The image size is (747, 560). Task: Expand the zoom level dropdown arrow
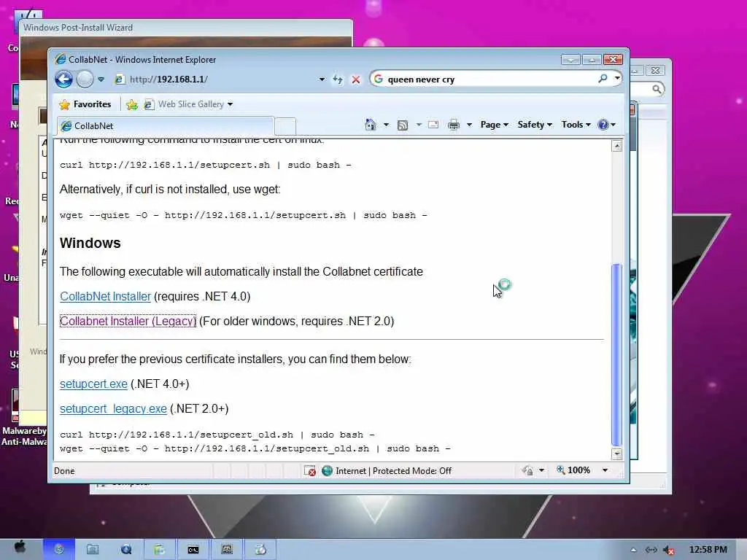pos(605,470)
